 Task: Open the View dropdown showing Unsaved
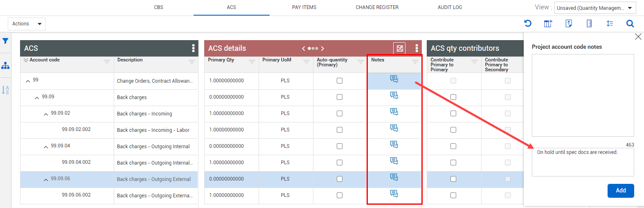click(594, 8)
